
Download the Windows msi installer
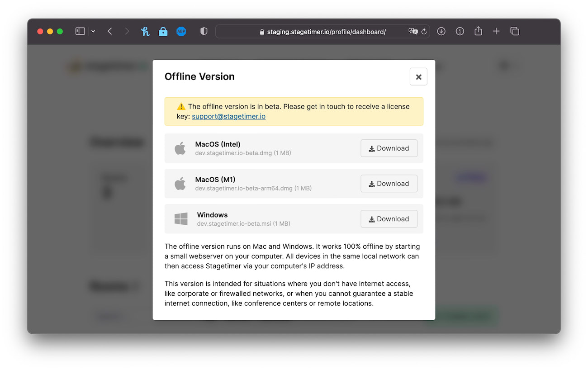click(x=389, y=218)
